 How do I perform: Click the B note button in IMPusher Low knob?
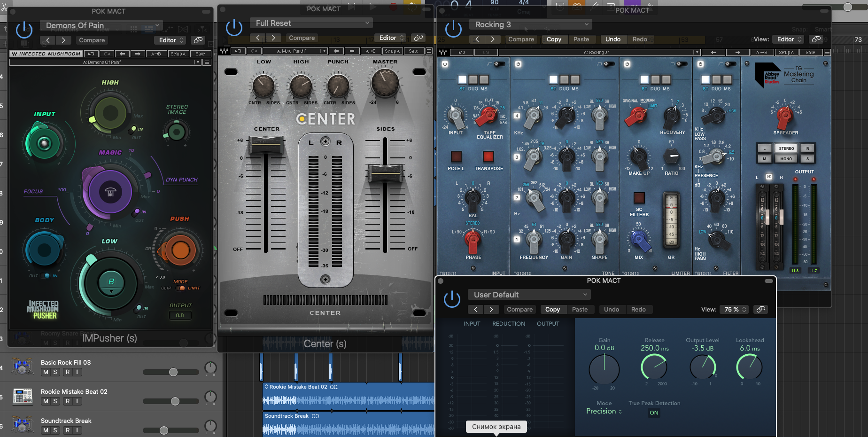[111, 282]
